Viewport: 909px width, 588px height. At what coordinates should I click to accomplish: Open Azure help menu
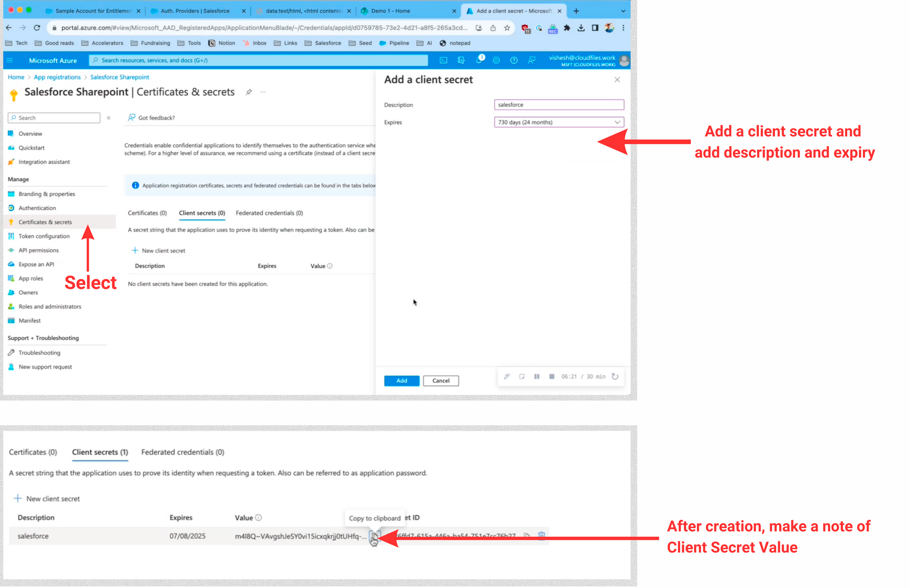point(514,60)
